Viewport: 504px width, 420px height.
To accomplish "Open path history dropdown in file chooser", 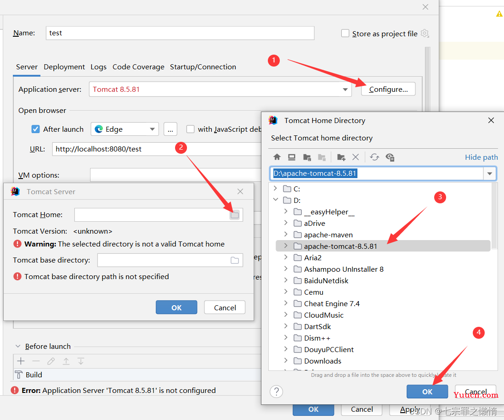I will [490, 174].
